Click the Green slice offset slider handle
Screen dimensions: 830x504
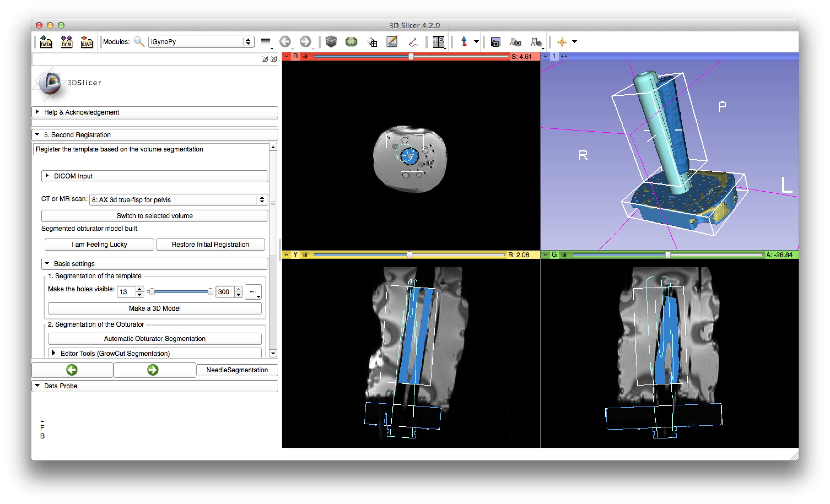[668, 255]
